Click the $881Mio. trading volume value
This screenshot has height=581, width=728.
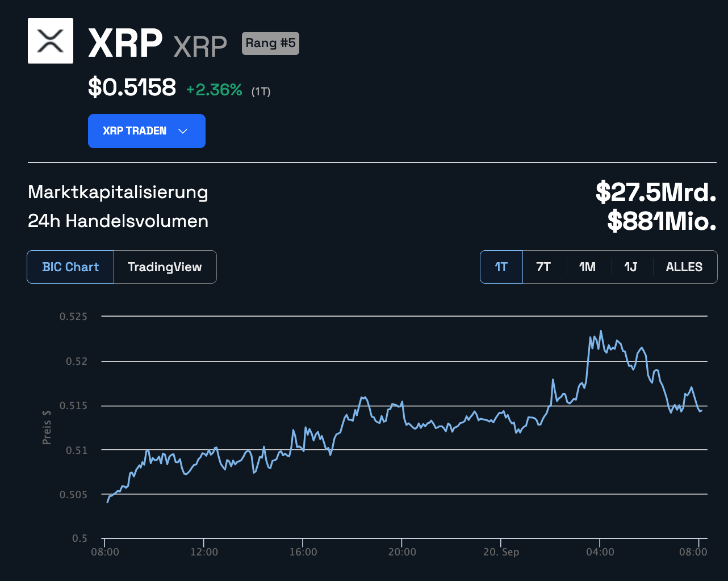click(662, 221)
